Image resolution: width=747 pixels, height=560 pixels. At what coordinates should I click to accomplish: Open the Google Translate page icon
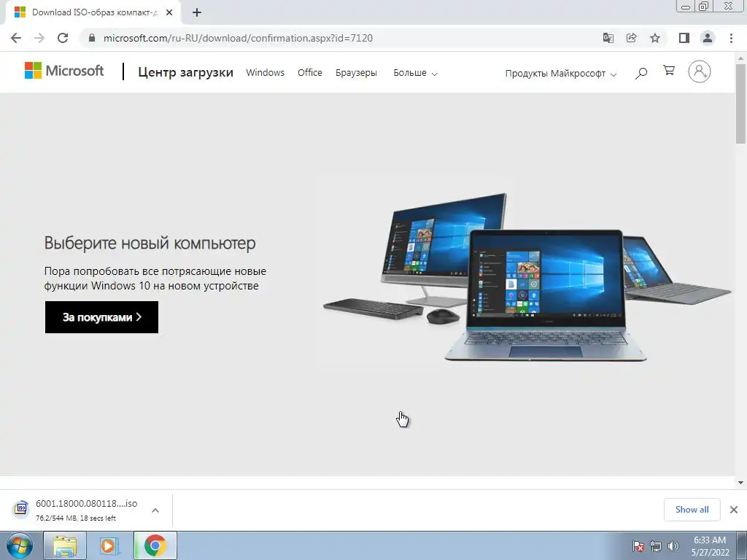click(608, 38)
